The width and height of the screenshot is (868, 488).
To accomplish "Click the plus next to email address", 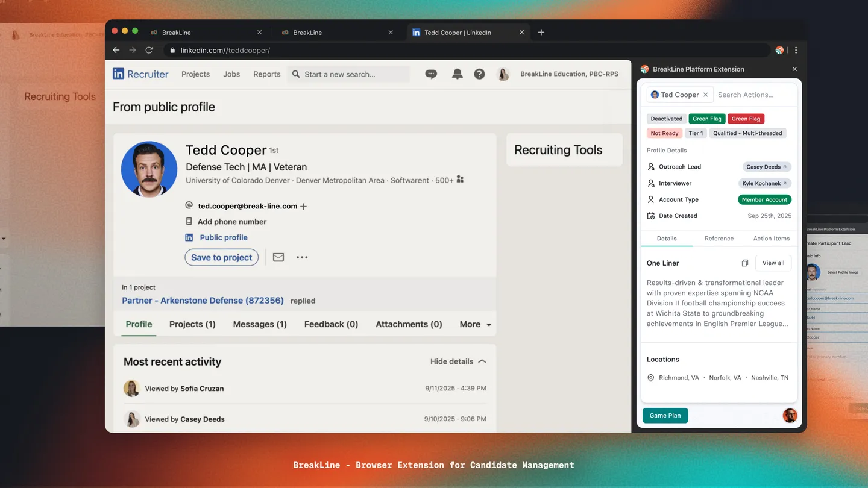I will pyautogui.click(x=303, y=206).
